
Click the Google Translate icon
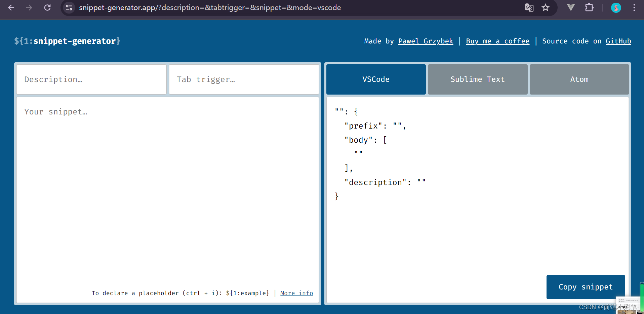click(x=529, y=7)
